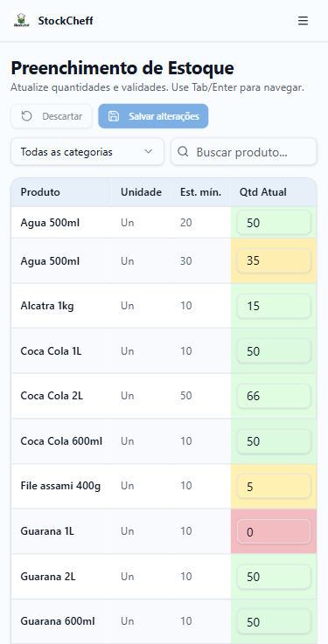
Task: Click the Unidade column header
Action: click(141, 192)
